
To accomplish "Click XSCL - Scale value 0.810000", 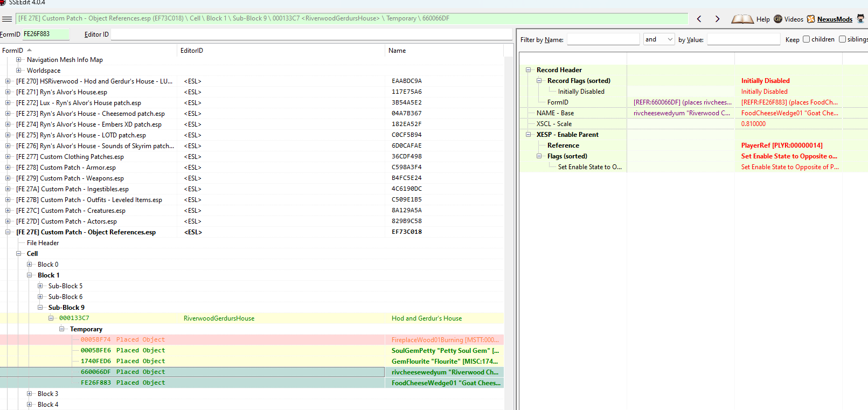I will (x=753, y=124).
